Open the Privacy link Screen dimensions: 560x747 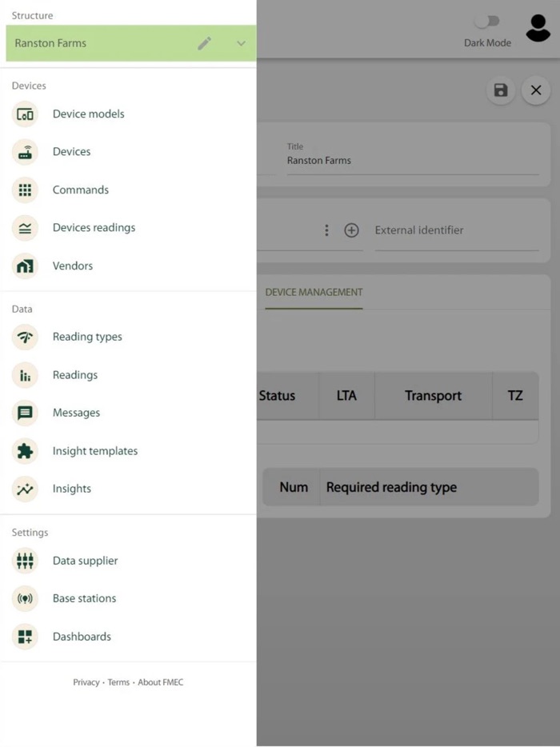click(86, 682)
